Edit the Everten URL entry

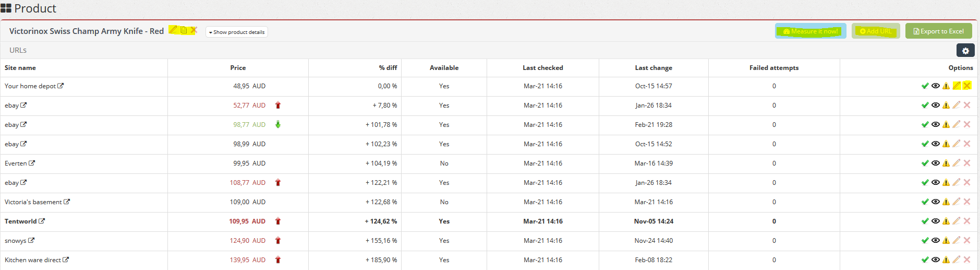(x=957, y=163)
